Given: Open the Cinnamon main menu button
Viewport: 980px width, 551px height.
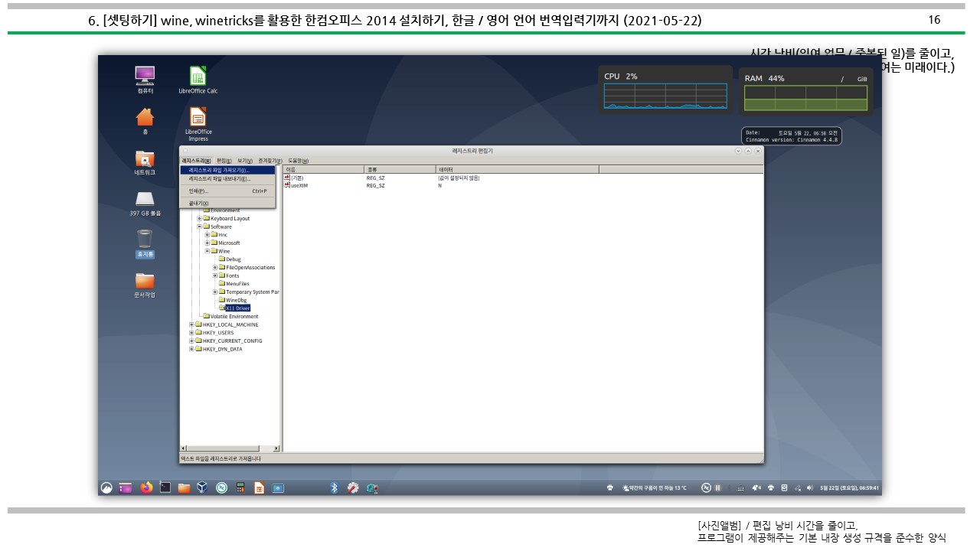Looking at the screenshot, I should coord(107,487).
